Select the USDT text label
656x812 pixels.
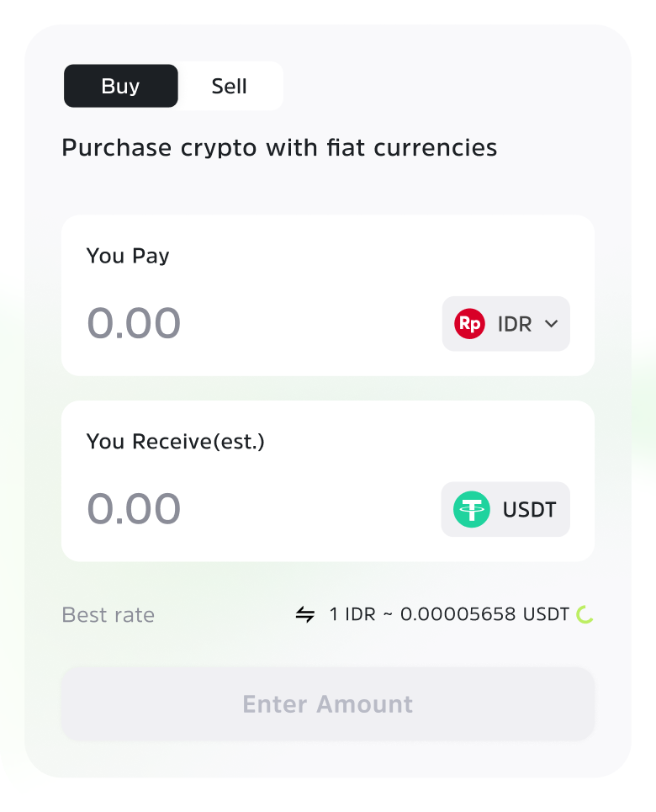click(x=529, y=510)
